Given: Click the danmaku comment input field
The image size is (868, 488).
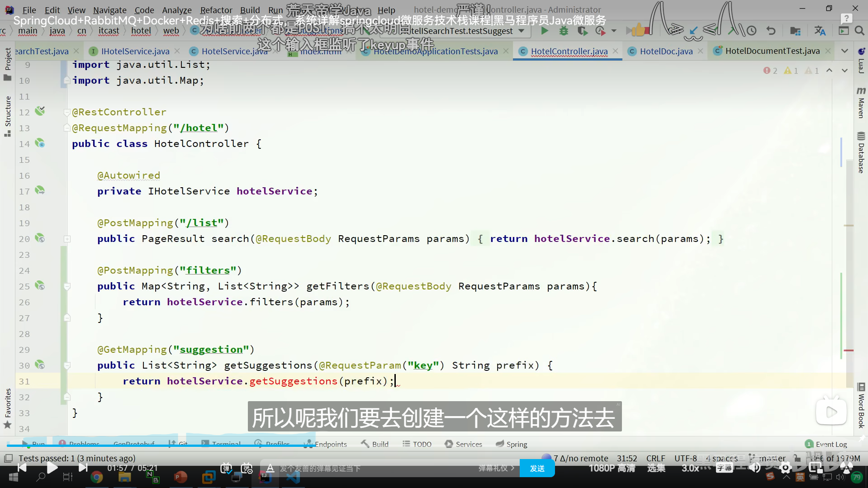Looking at the screenshot, I should coord(375,468).
